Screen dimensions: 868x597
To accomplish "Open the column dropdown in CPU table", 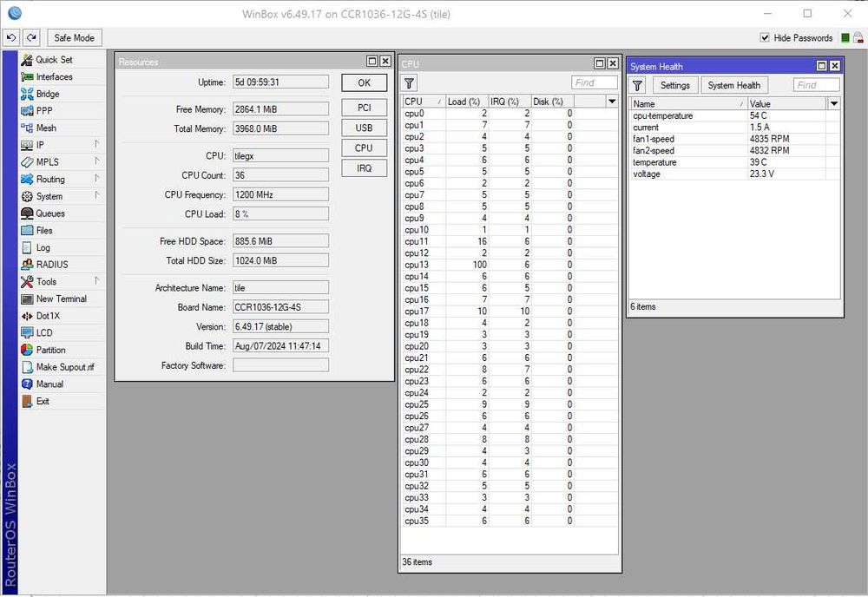I will (x=612, y=102).
